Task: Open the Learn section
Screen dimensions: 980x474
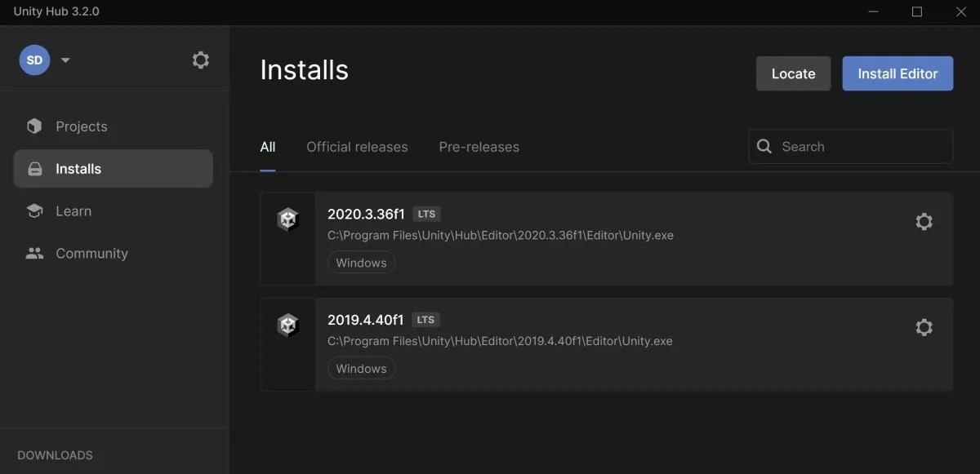Action: 73,210
